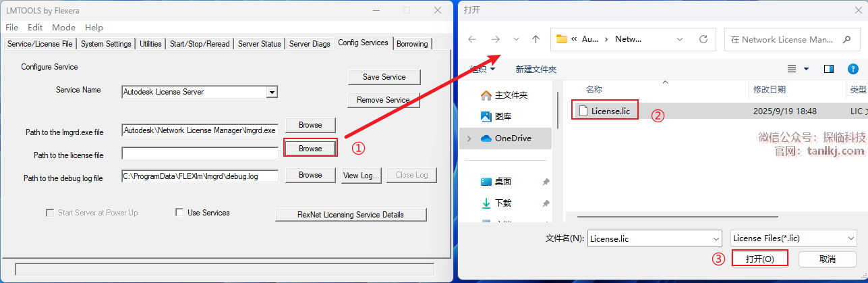Check Start Server at Power Up
The image size is (868, 283).
click(x=50, y=213)
